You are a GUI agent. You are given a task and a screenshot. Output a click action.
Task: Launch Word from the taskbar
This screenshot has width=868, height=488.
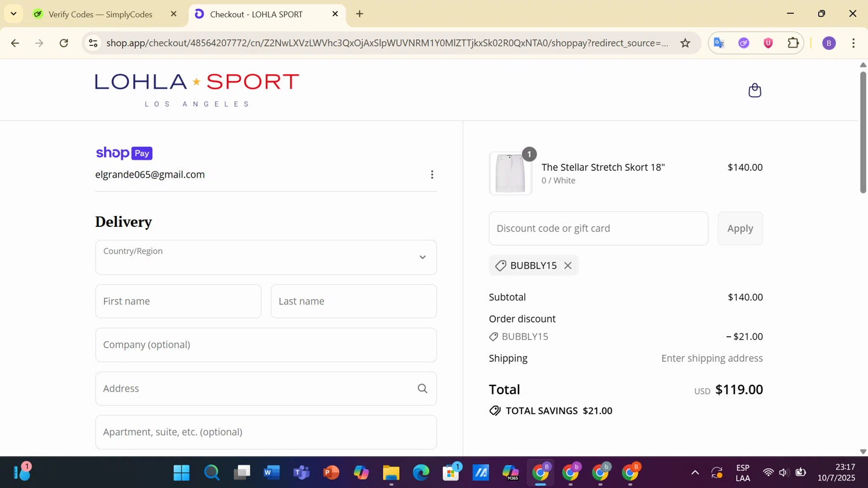coord(271,473)
